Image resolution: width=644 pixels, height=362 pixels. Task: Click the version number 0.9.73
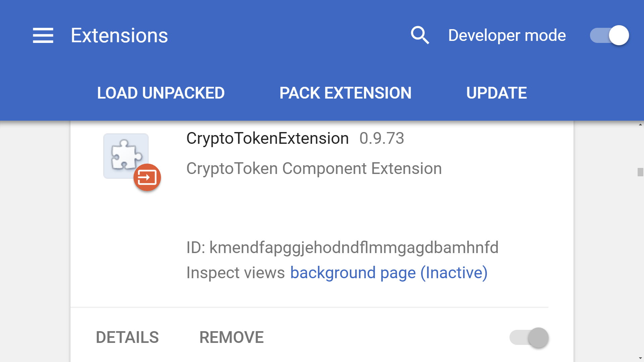(382, 138)
